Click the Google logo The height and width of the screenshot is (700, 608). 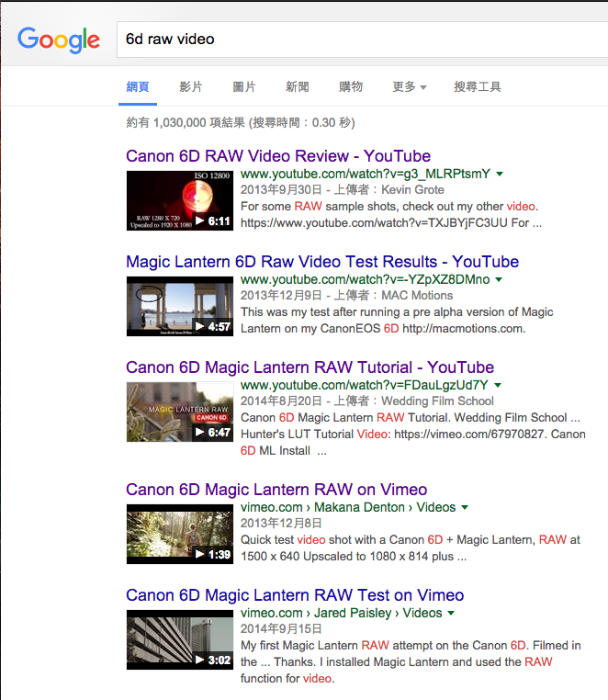[x=59, y=40]
